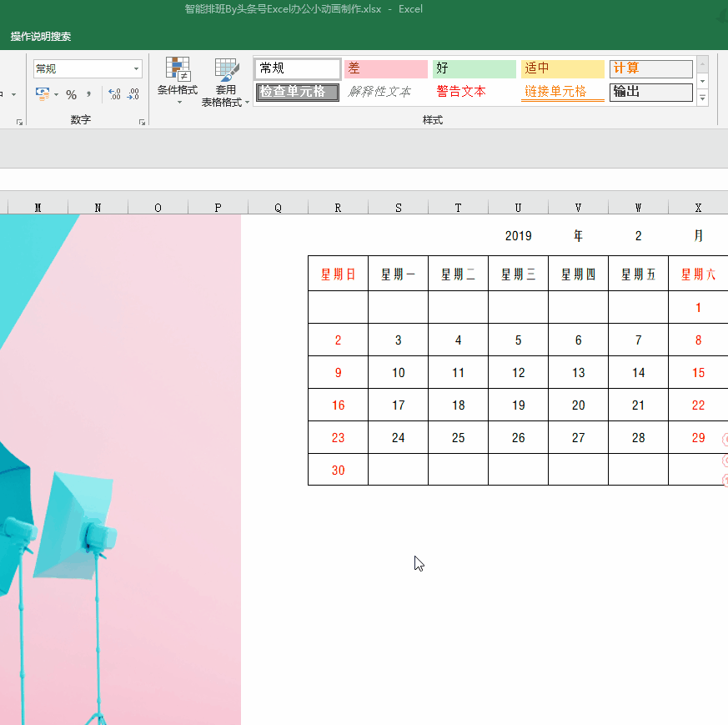The height and width of the screenshot is (725, 728).
Task: Select column P header
Action: point(218,208)
